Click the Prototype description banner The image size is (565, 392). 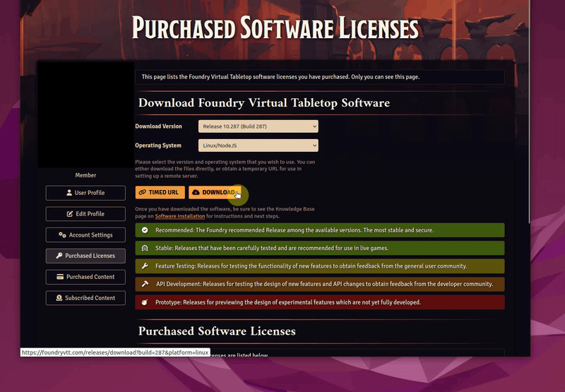point(320,302)
